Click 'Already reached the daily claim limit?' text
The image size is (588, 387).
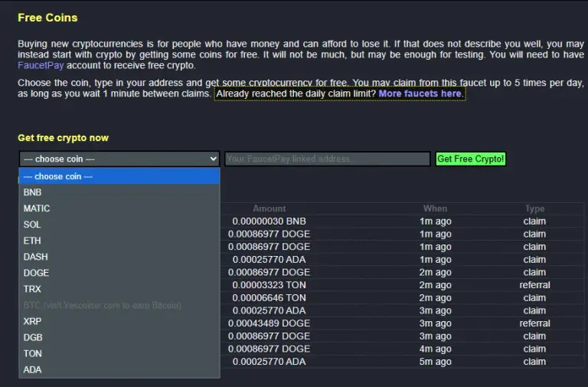tap(296, 93)
